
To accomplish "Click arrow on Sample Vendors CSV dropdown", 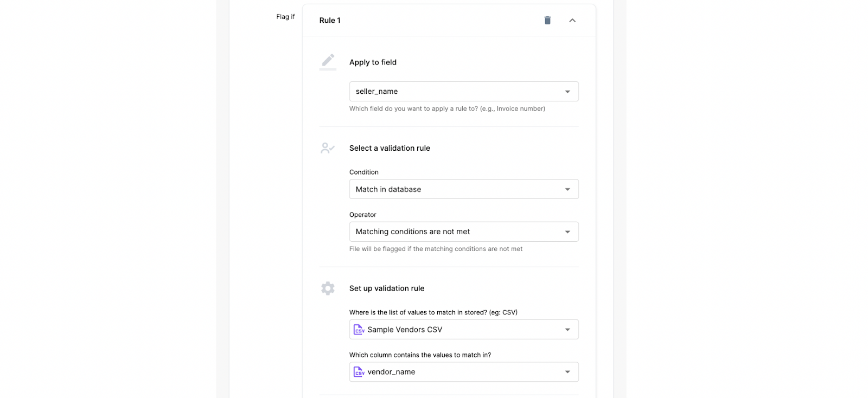I will click(x=567, y=330).
